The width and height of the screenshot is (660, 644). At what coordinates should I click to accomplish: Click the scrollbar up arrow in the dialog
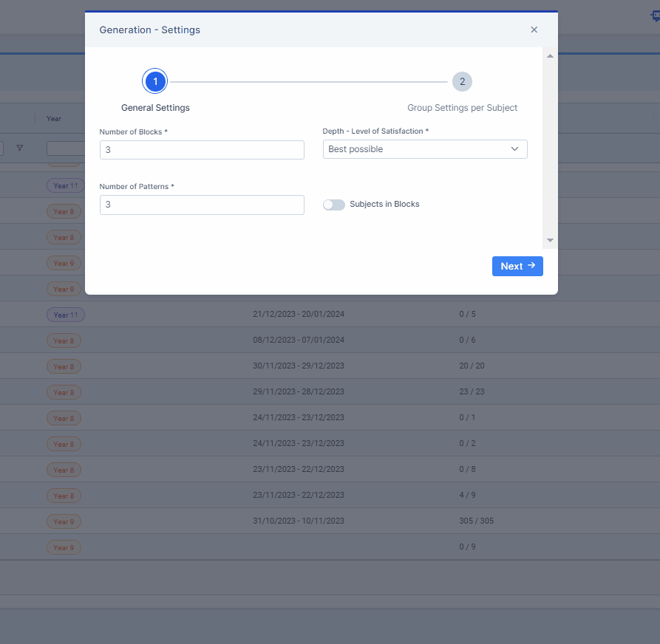click(x=549, y=55)
